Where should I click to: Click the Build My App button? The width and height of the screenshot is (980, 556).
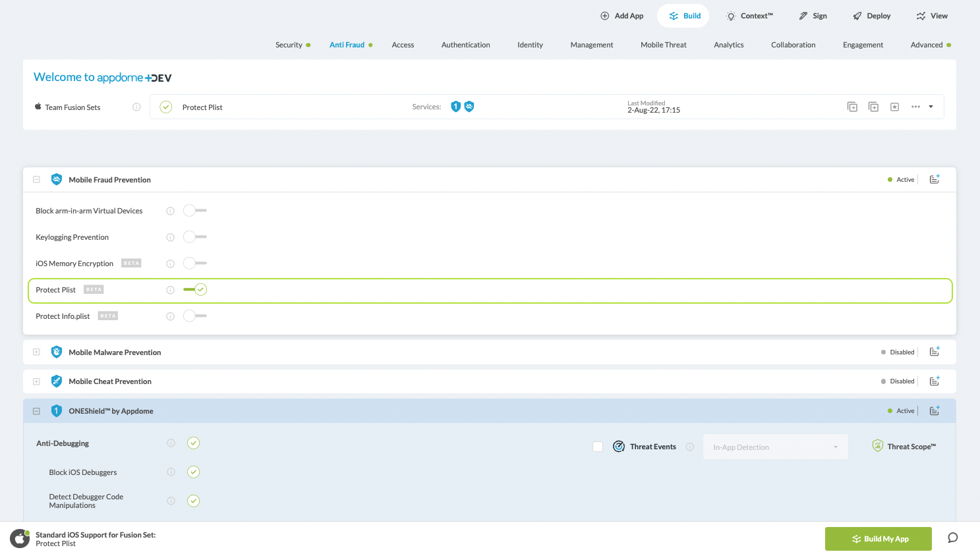point(878,539)
